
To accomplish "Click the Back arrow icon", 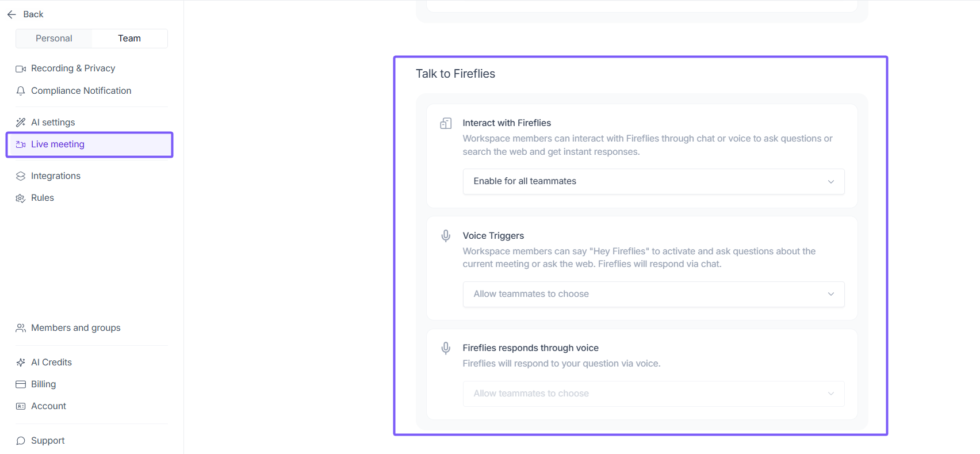I will coord(12,14).
